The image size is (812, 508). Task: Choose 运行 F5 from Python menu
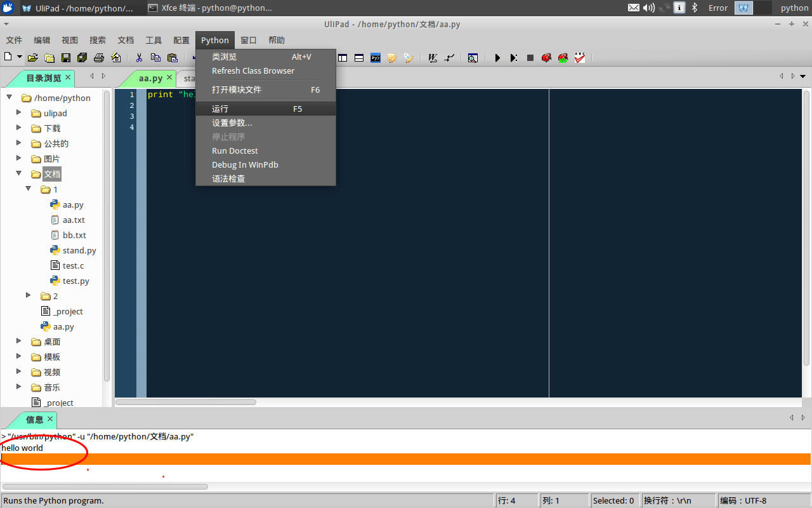(x=266, y=109)
